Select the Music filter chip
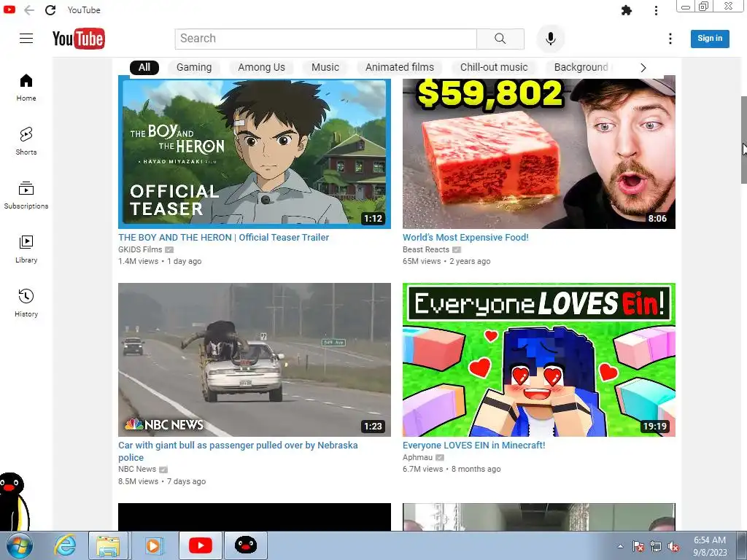This screenshot has width=747, height=560. 325,68
